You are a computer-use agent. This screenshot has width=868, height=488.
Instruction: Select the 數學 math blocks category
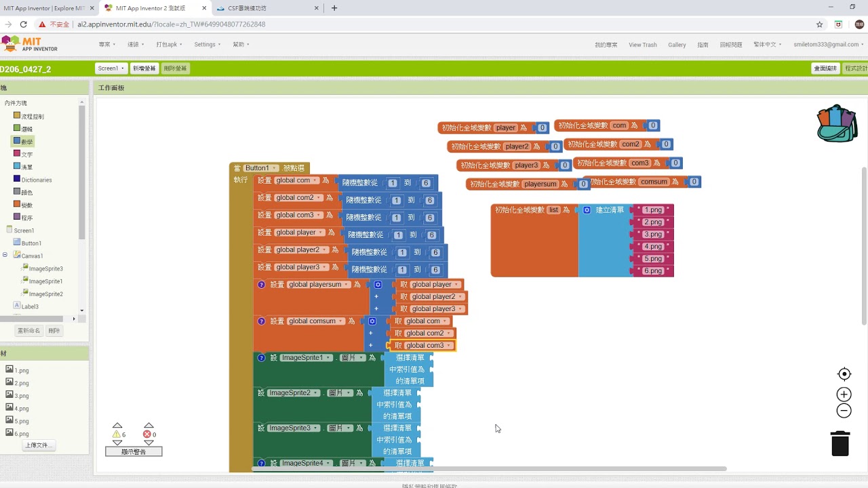point(22,142)
